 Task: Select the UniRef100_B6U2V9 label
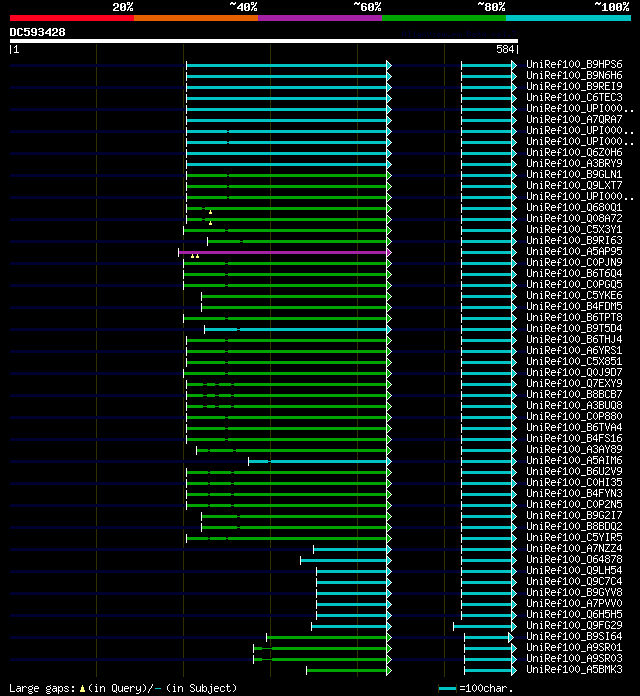(574, 471)
